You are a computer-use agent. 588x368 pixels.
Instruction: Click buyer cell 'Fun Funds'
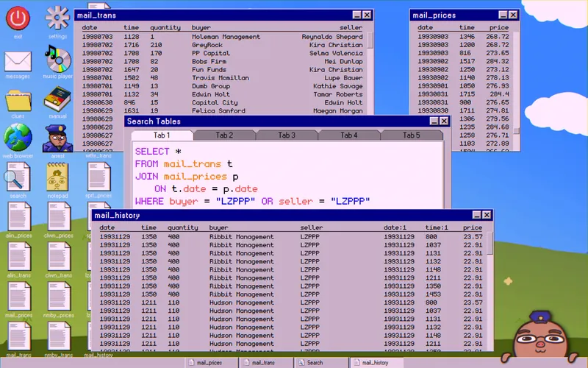[x=209, y=70]
